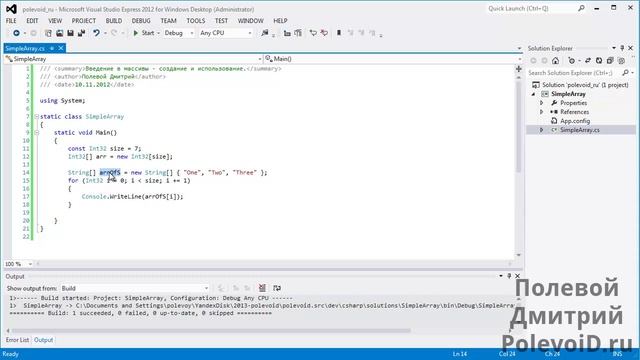This screenshot has width=640, height=360.
Task: Refresh the Solution Explorer
Action: click(x=599, y=61)
